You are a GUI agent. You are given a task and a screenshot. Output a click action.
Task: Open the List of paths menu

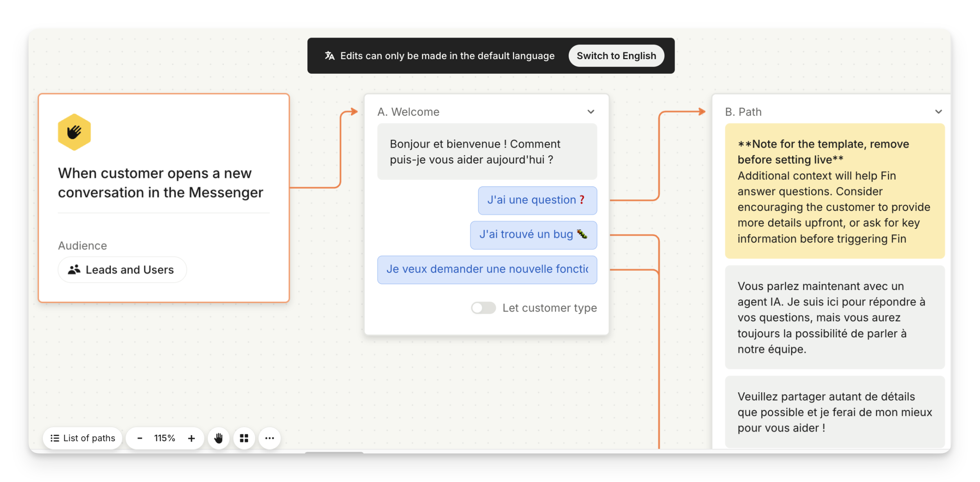tap(83, 438)
